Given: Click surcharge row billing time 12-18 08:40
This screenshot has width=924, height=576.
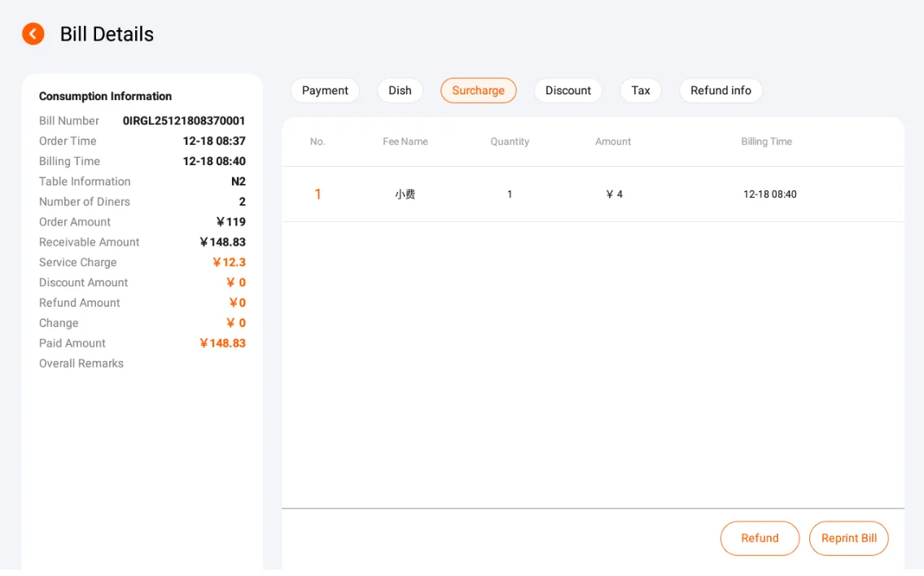Looking at the screenshot, I should (x=769, y=194).
